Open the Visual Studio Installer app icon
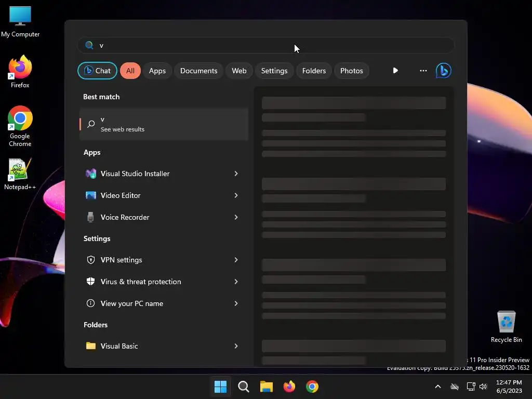The height and width of the screenshot is (399, 532). point(90,174)
